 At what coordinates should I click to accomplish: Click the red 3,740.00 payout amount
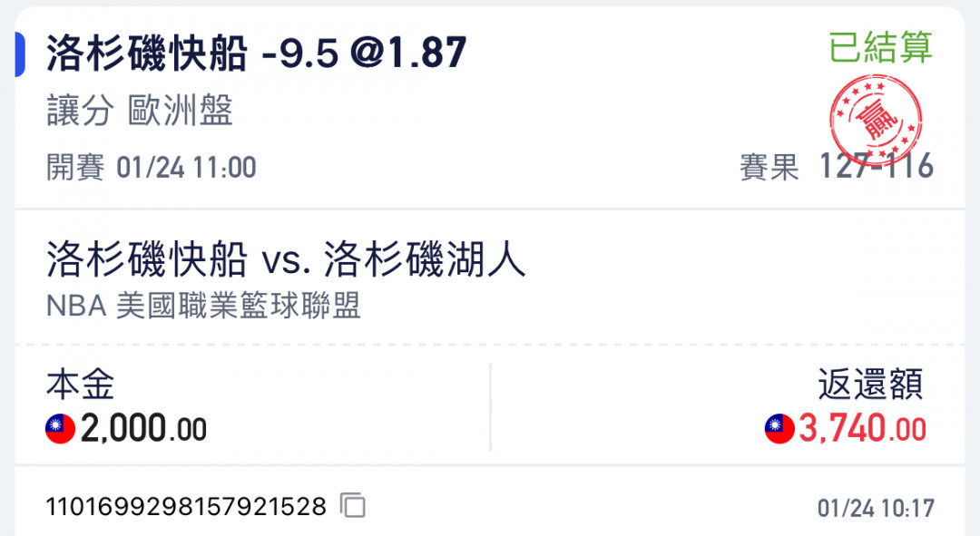(x=863, y=429)
